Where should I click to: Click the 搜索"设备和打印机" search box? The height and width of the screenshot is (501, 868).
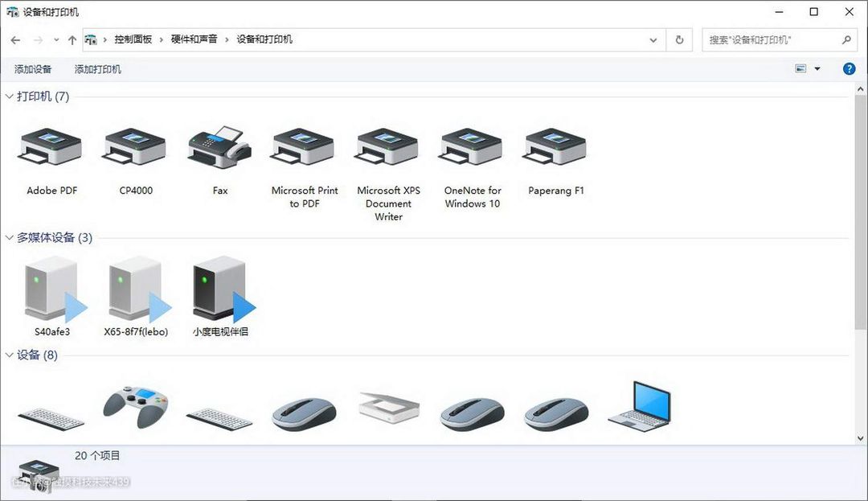tap(772, 39)
